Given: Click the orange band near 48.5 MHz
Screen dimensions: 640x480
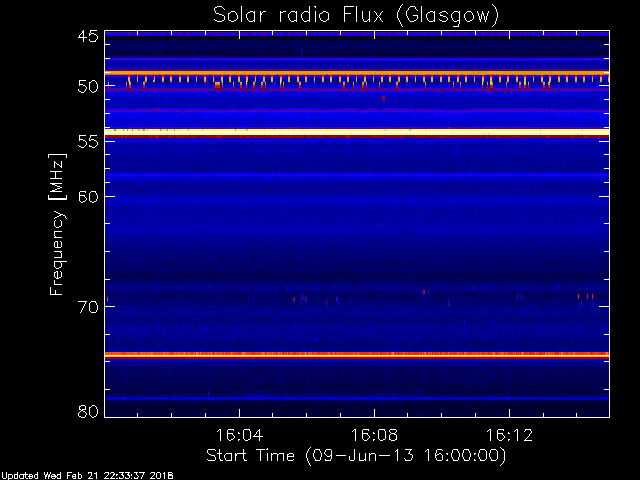Looking at the screenshot, I should pyautogui.click(x=357, y=73).
